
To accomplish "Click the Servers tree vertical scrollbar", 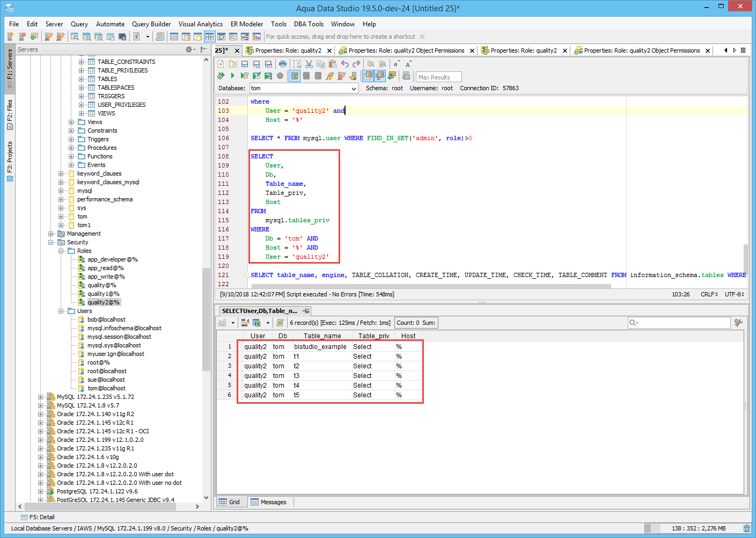I will [206, 319].
